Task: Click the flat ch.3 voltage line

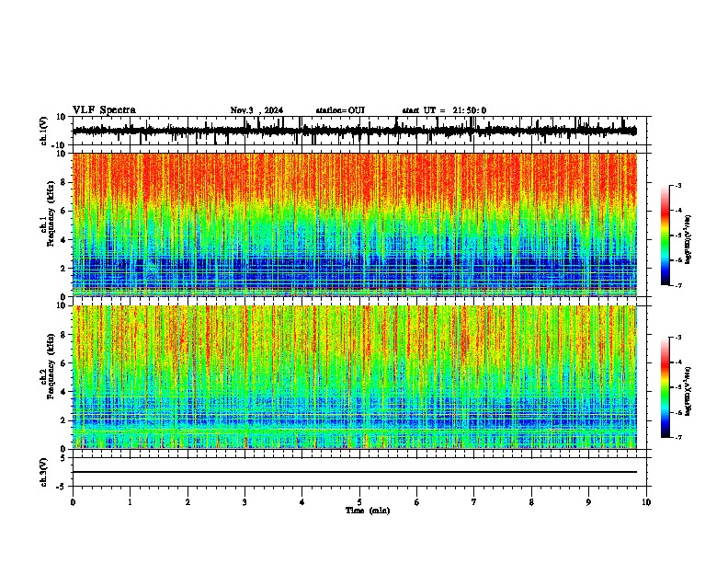Action: (x=355, y=472)
